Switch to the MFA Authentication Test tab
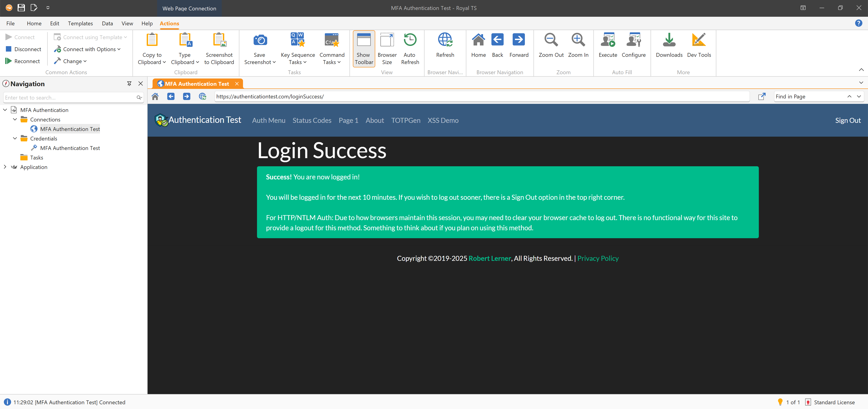This screenshot has height=409, width=868. 197,84
